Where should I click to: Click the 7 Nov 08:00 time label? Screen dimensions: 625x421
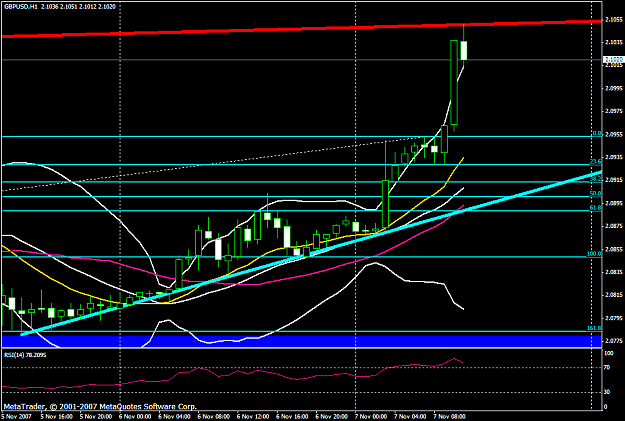[x=450, y=417]
